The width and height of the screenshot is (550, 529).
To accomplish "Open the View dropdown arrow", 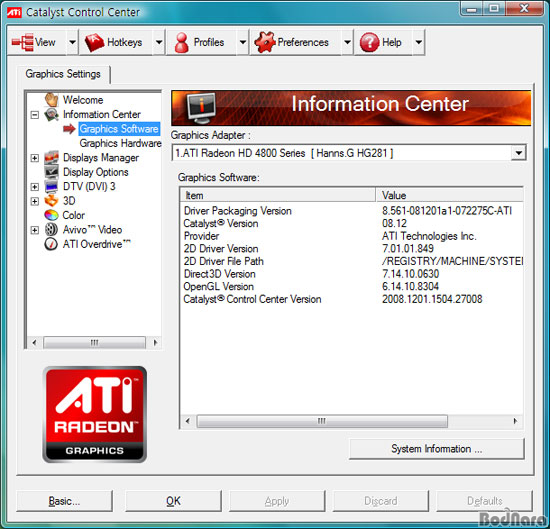I will [72, 42].
